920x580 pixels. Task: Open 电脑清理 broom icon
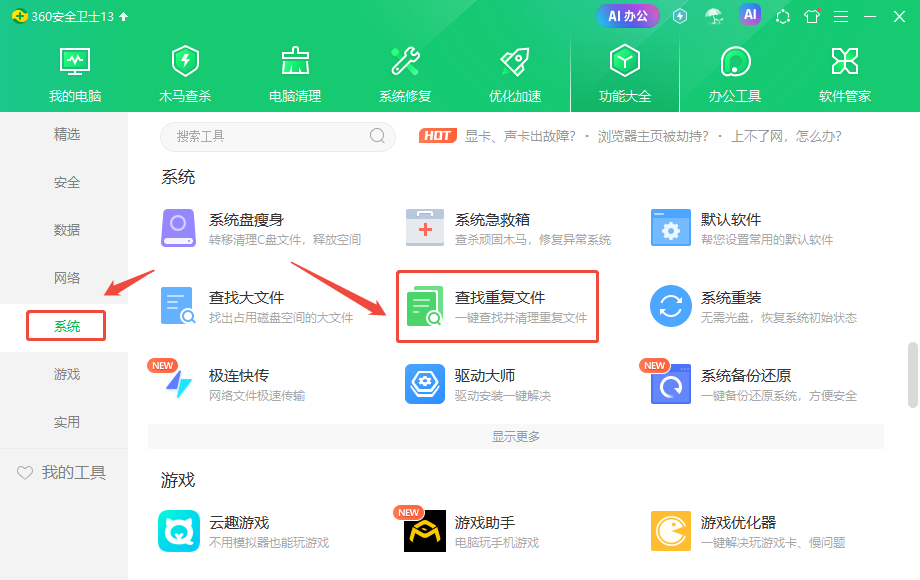tap(295, 62)
